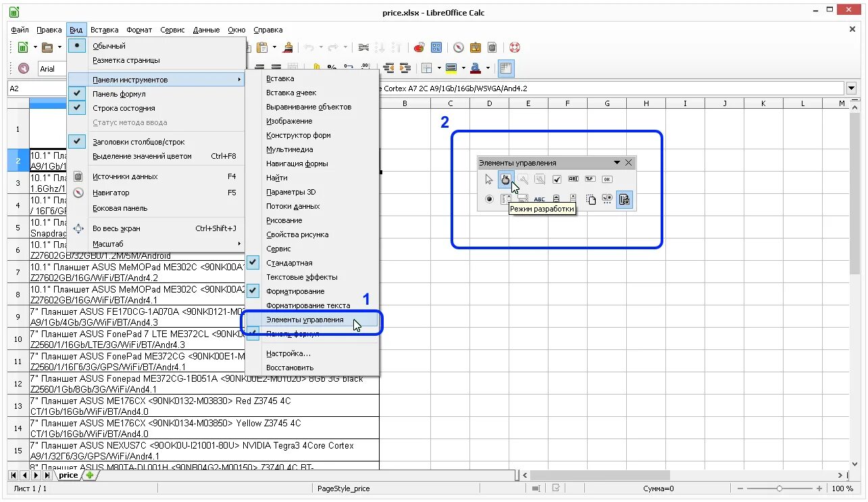Toggle design mode in the form controls toolbar
Image resolution: width=868 pixels, height=502 pixels.
[x=505, y=179]
